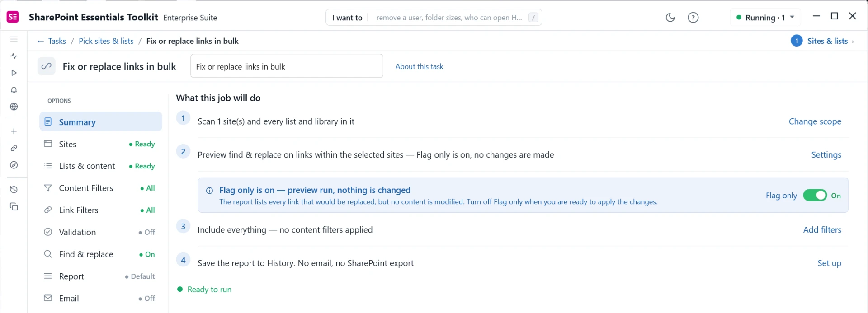
Task: Click the compass icon in left rail
Action: (x=14, y=165)
